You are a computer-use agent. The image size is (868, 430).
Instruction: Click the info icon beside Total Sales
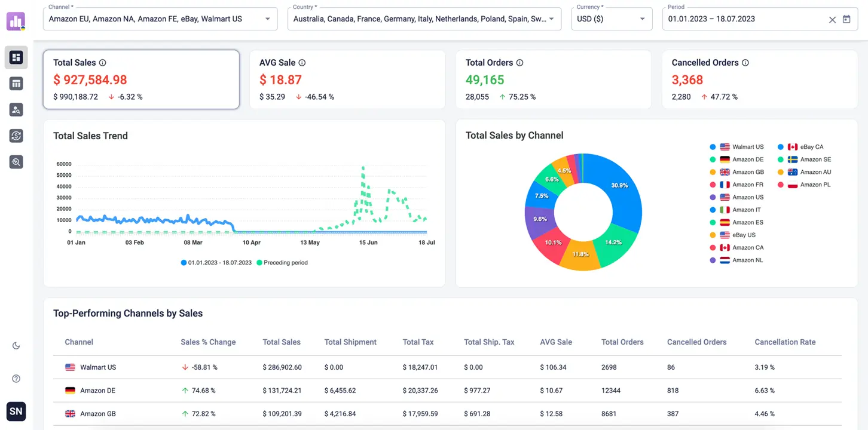102,63
